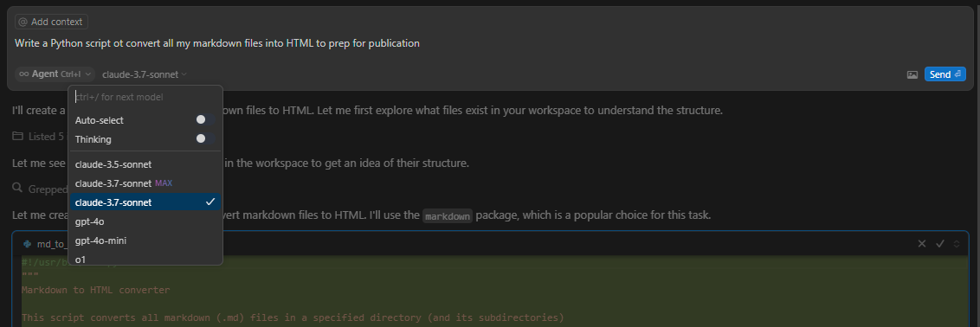980x327 pixels.
Task: Select claude-3.7-sonnet MAX model
Action: (x=145, y=183)
